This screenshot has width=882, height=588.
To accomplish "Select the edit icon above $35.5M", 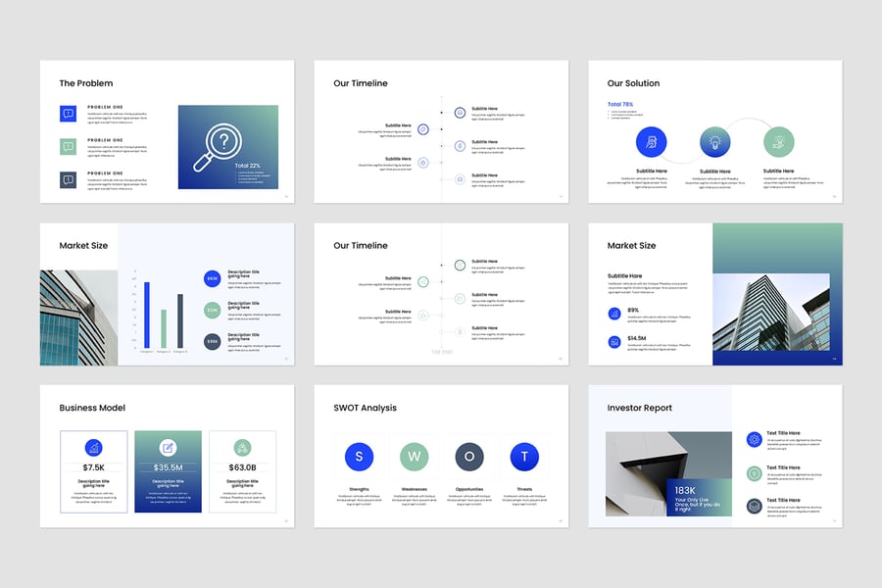I will pos(168,447).
